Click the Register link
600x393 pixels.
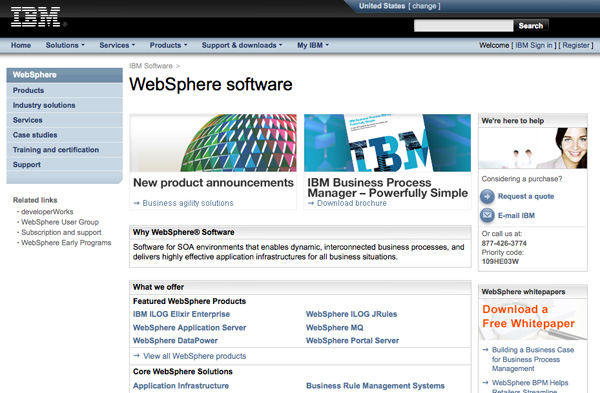[x=576, y=45]
